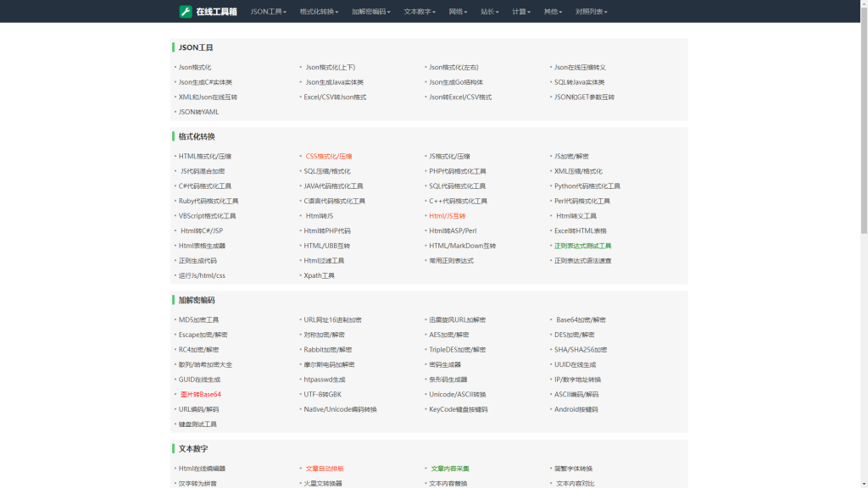Open the red CSS格式化/压缩 link
Screen dimensions: 868x488
coord(329,157)
